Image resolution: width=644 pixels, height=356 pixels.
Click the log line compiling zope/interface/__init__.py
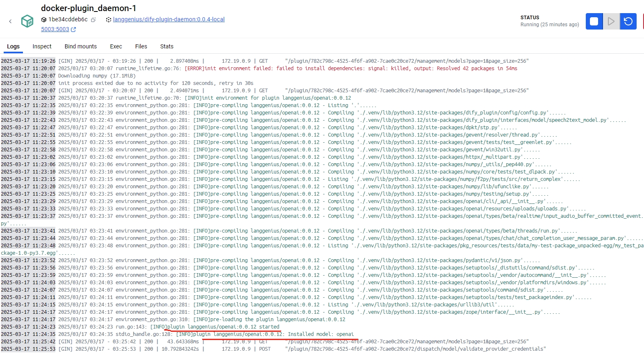pyautogui.click(x=280, y=312)
